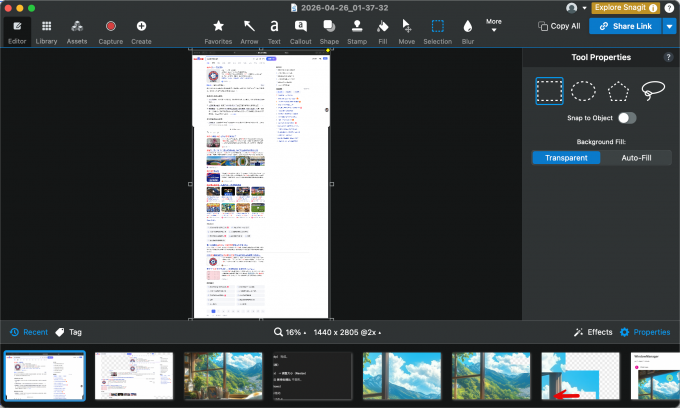The image size is (680, 408).
Task: Open the Editor view
Action: (x=17, y=32)
